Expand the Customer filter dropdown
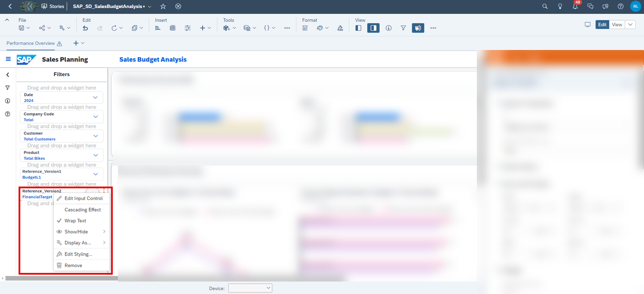The height and width of the screenshot is (294, 644). pyautogui.click(x=95, y=136)
